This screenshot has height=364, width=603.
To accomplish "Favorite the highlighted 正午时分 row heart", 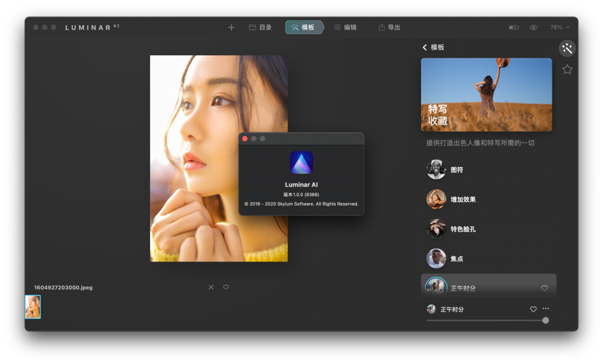I will tap(545, 288).
